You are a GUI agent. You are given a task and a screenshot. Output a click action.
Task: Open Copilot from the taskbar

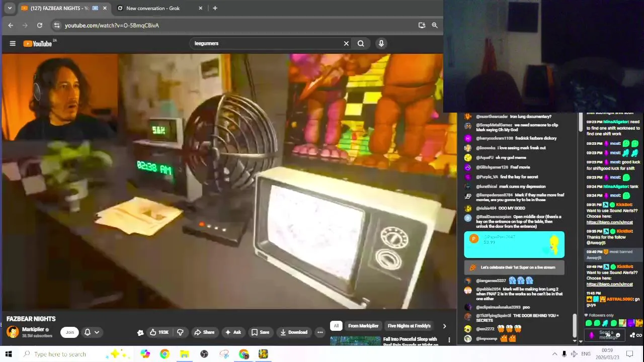point(145,354)
